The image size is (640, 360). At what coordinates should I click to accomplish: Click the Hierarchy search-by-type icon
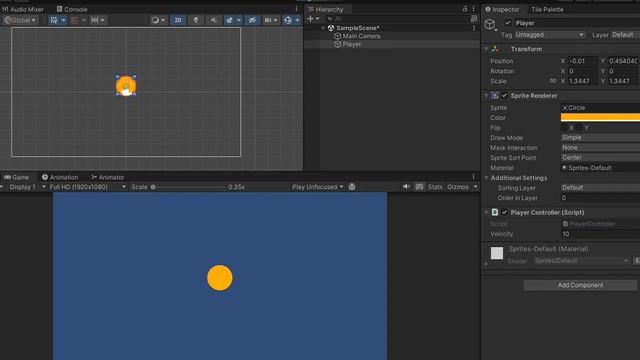(473, 19)
